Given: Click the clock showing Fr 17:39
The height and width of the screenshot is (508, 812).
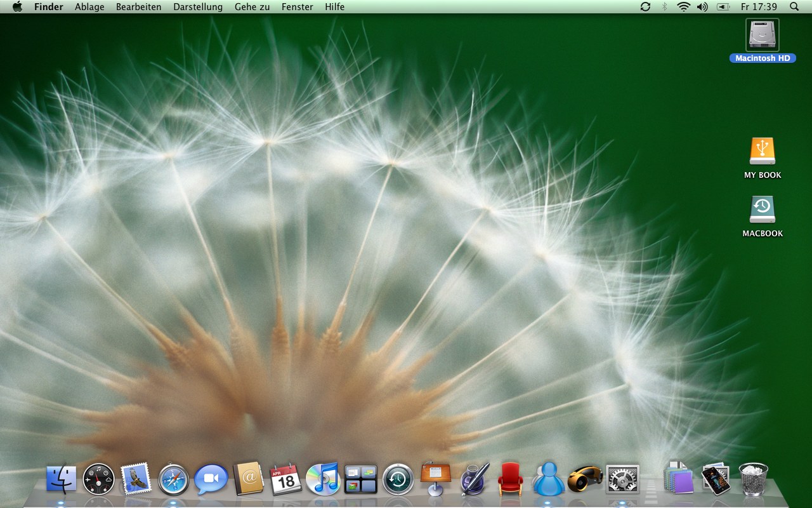Looking at the screenshot, I should pos(759,7).
